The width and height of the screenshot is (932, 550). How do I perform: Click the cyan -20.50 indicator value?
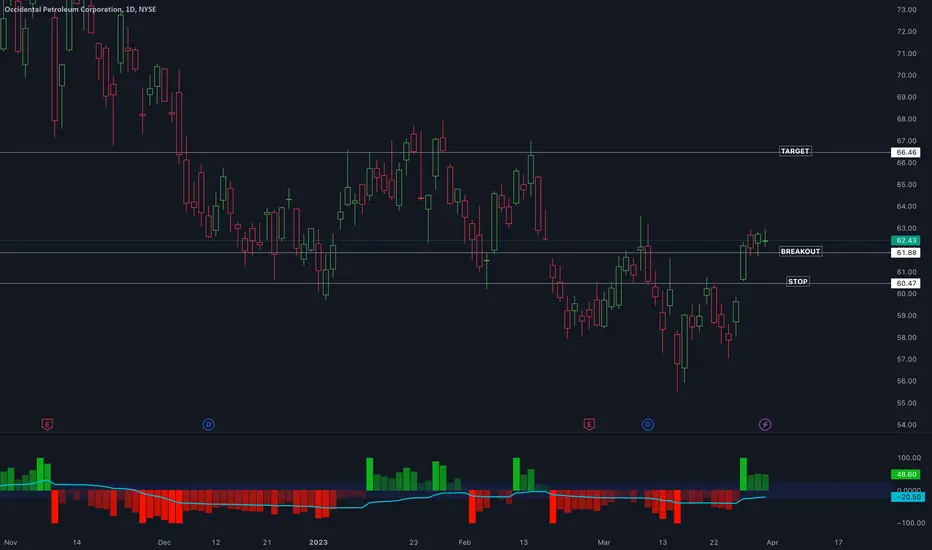click(x=907, y=496)
